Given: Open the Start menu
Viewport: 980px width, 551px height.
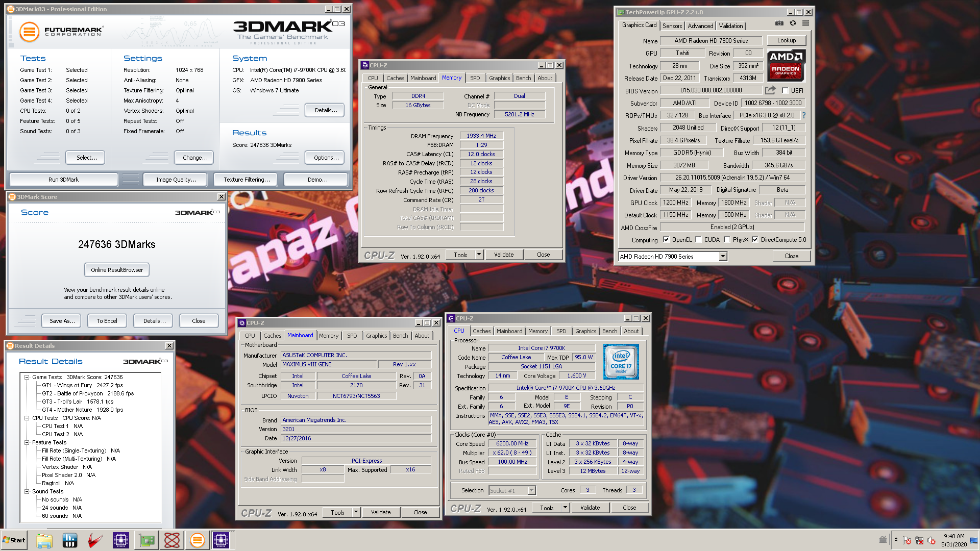Looking at the screenshot, I should [x=14, y=540].
